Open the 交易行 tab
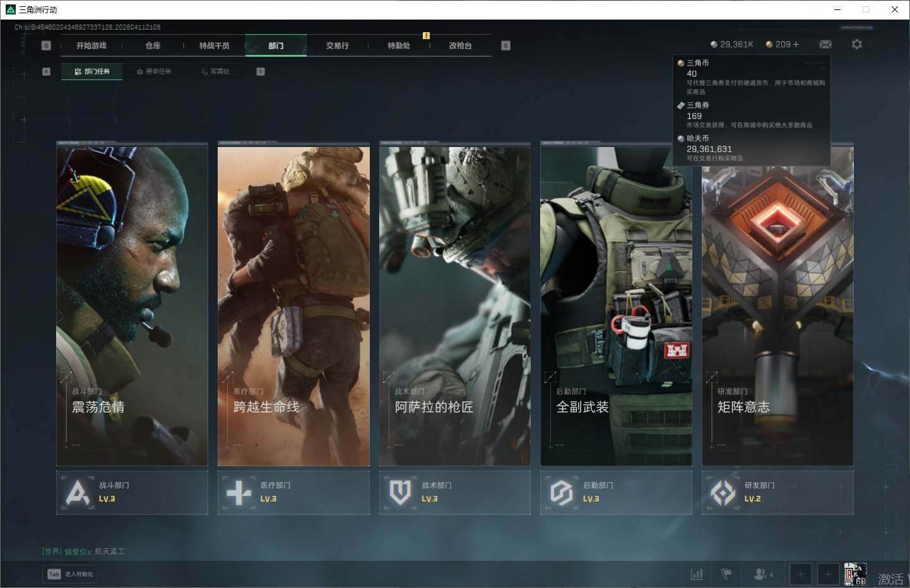Image resolution: width=910 pixels, height=588 pixels. pyautogui.click(x=337, y=45)
